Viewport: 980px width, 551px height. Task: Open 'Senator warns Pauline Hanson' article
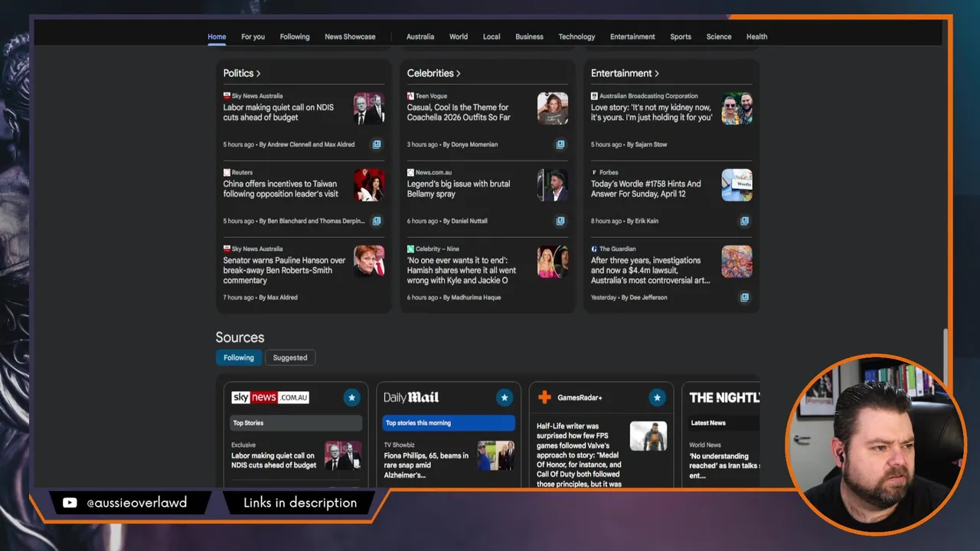pyautogui.click(x=284, y=270)
